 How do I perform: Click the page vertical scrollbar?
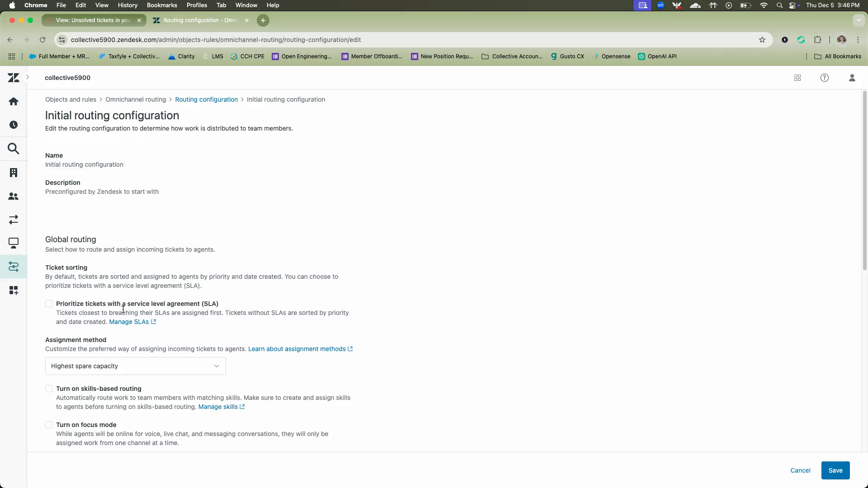(x=864, y=181)
